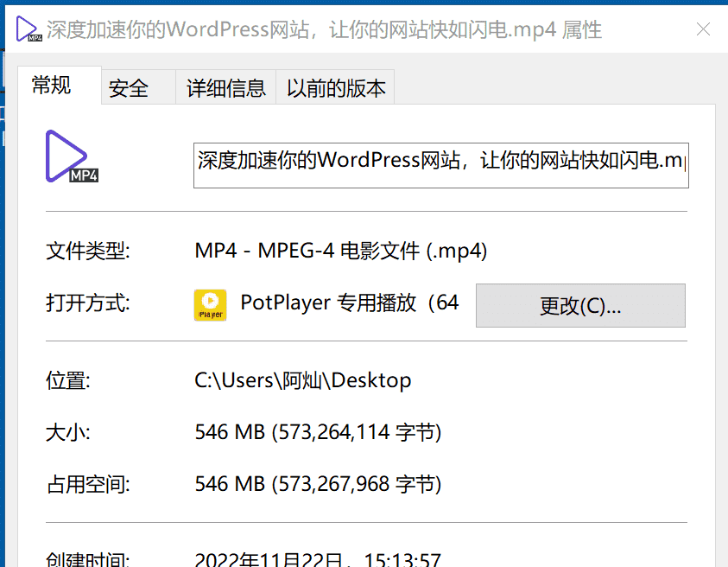Image resolution: width=728 pixels, height=567 pixels.
Task: Click the 占用空间 label
Action: pos(88,485)
